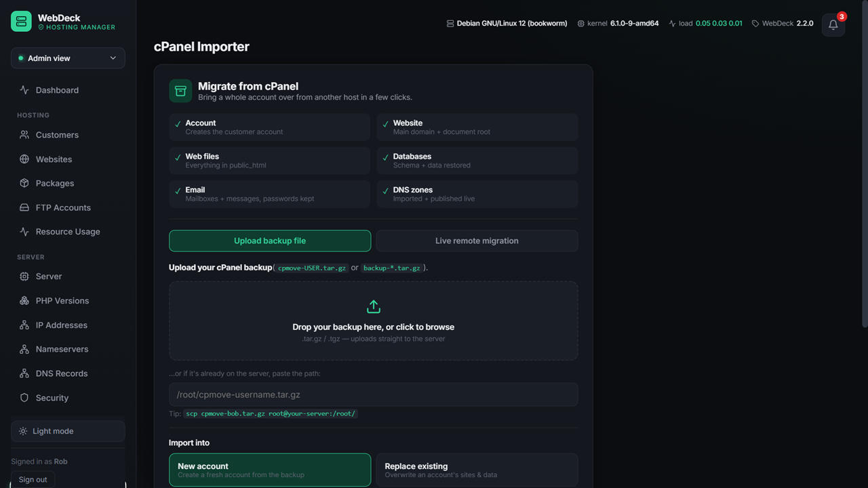This screenshot has height=488, width=868.
Task: Click the red notification count badge
Action: pyautogui.click(x=842, y=16)
